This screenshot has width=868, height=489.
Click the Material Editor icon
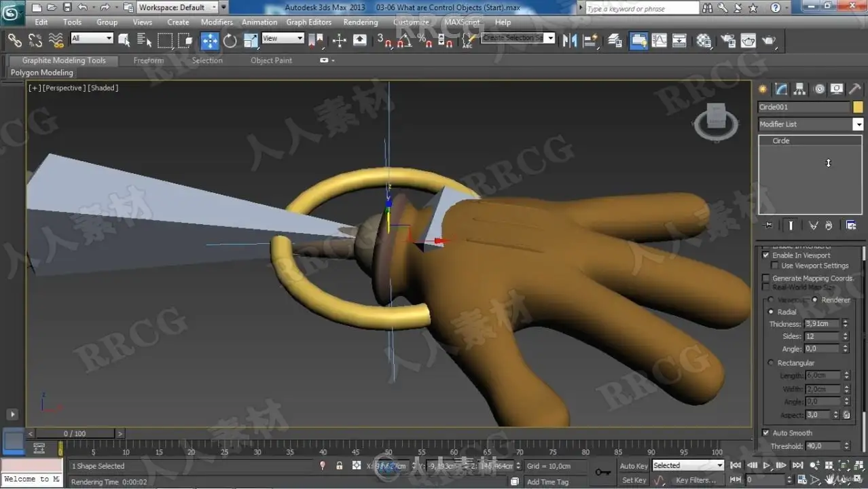704,41
